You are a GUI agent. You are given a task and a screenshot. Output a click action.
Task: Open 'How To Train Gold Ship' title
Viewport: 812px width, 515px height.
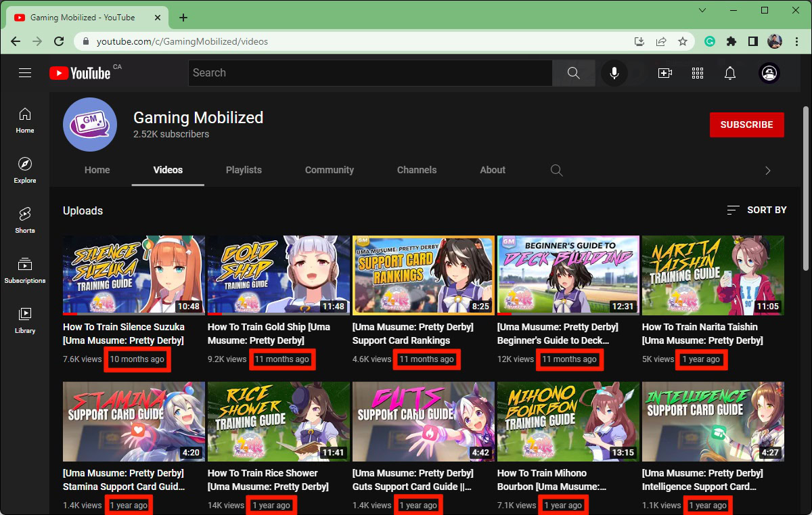tap(269, 334)
